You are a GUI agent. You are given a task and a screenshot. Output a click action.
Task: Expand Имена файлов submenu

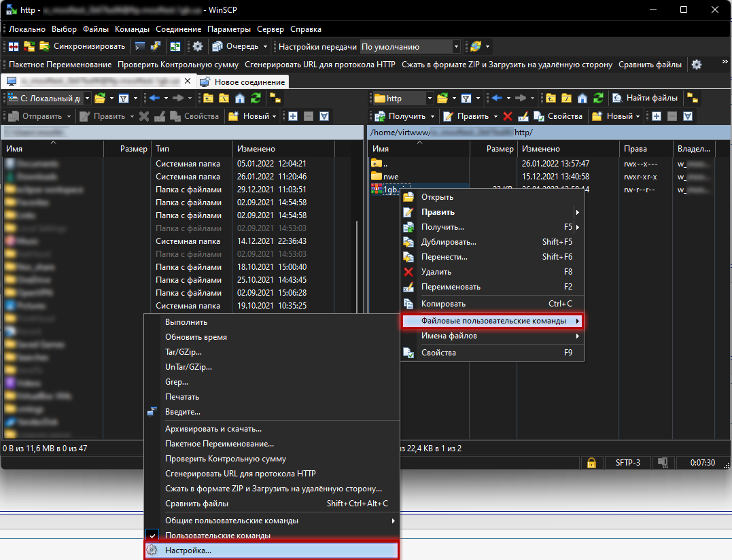tap(493, 336)
